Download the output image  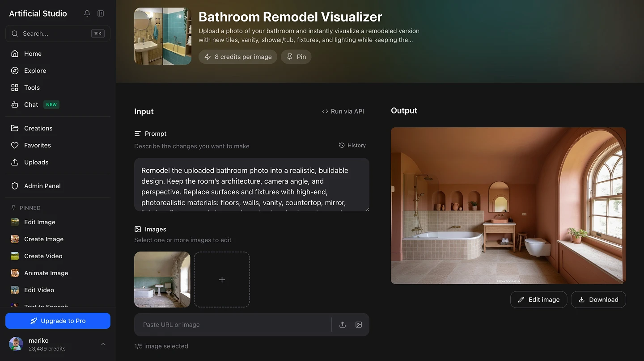tap(598, 300)
